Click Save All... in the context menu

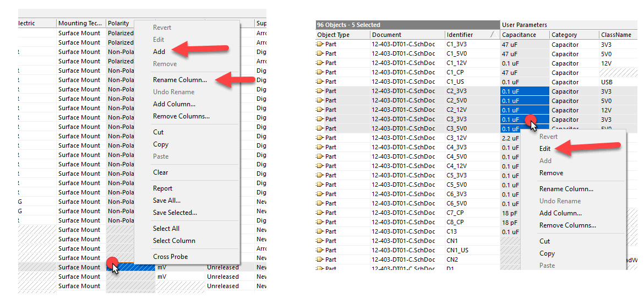click(x=166, y=201)
